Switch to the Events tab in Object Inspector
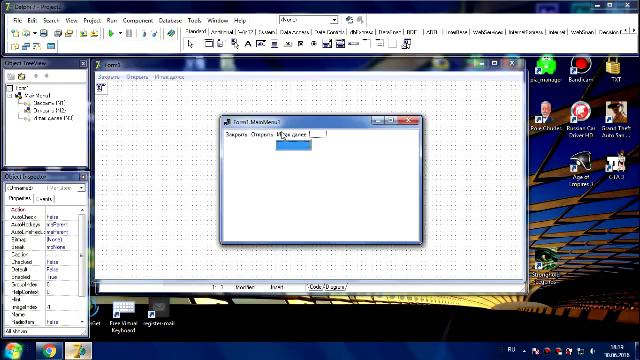The image size is (640, 360). tap(44, 199)
